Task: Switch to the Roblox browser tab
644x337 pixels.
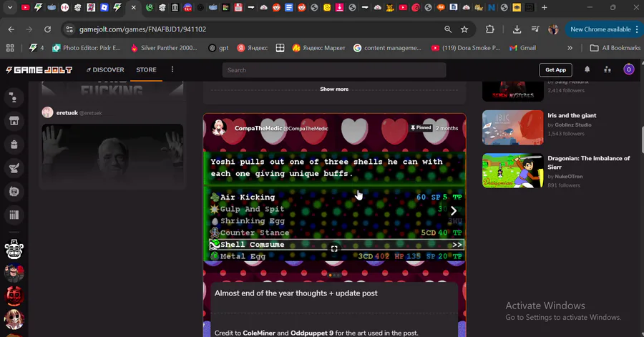Action: [104, 7]
